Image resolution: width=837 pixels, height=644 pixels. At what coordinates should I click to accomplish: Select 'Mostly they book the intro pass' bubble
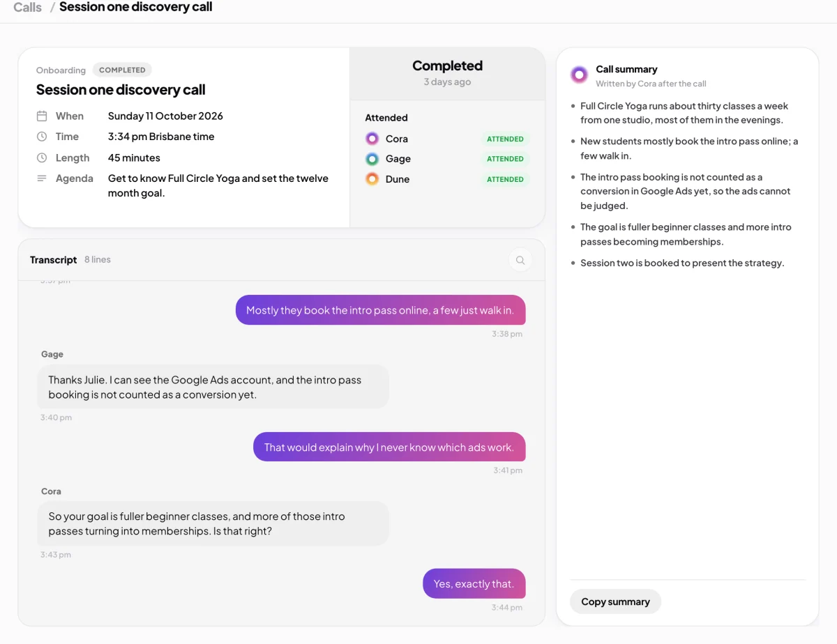pyautogui.click(x=380, y=310)
